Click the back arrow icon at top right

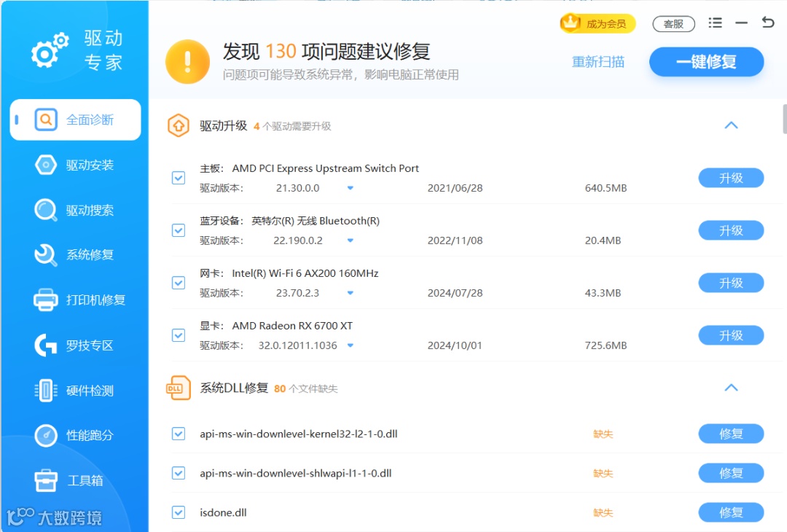pos(768,22)
